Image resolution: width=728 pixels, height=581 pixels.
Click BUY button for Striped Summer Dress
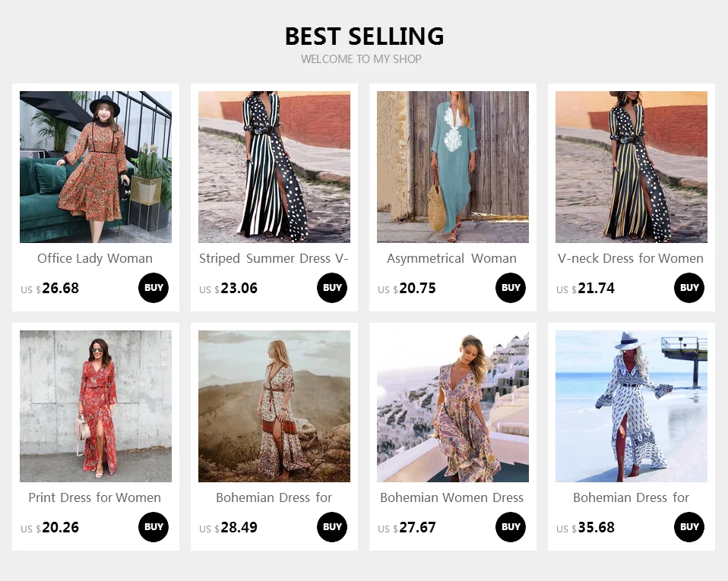pyautogui.click(x=332, y=288)
